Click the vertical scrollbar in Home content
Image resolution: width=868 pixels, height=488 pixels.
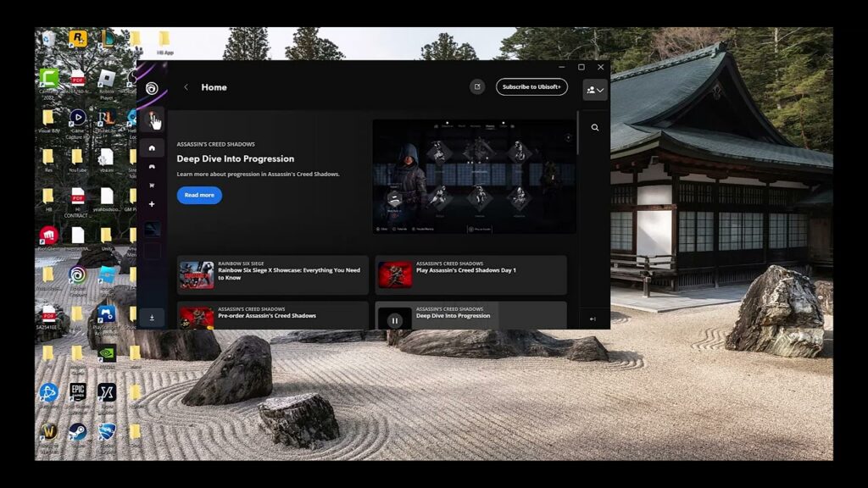pos(578,133)
